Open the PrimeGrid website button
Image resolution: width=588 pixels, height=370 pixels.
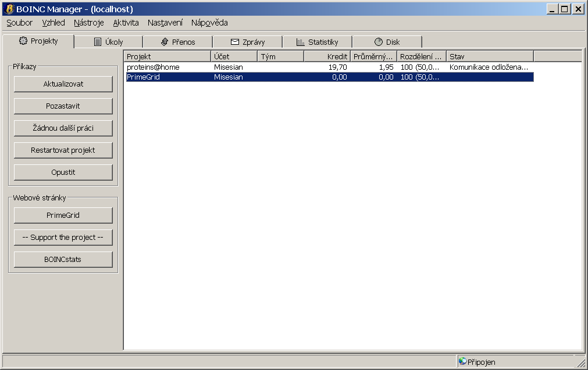[x=63, y=215]
